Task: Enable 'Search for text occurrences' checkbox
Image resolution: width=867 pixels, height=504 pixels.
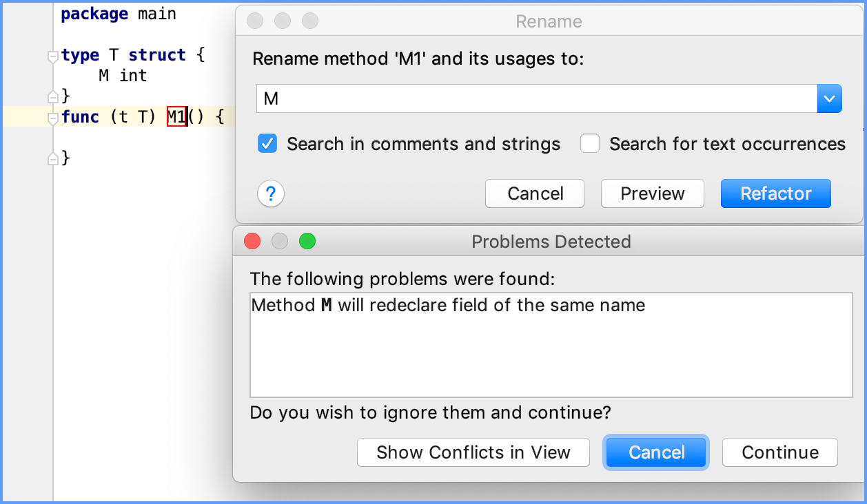Action: click(x=590, y=144)
